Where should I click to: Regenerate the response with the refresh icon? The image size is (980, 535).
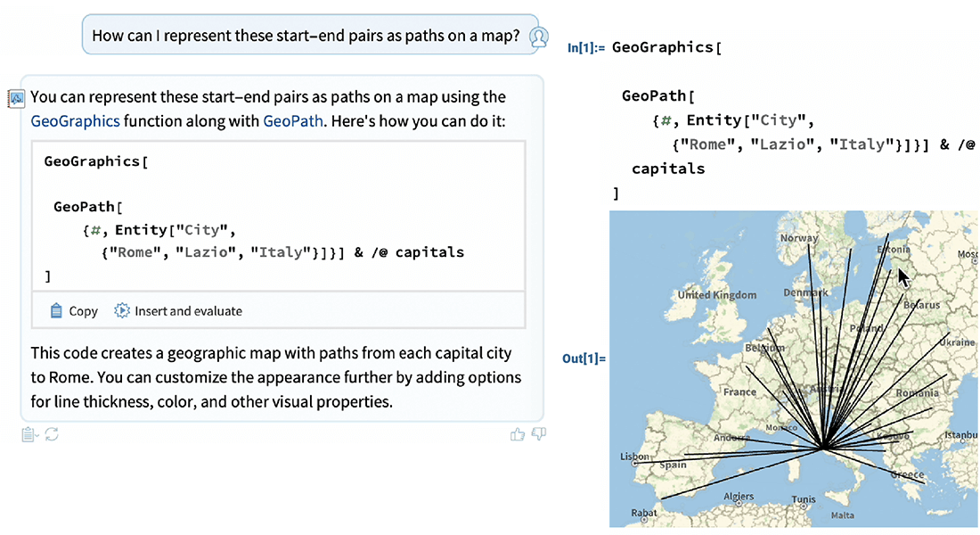point(52,434)
